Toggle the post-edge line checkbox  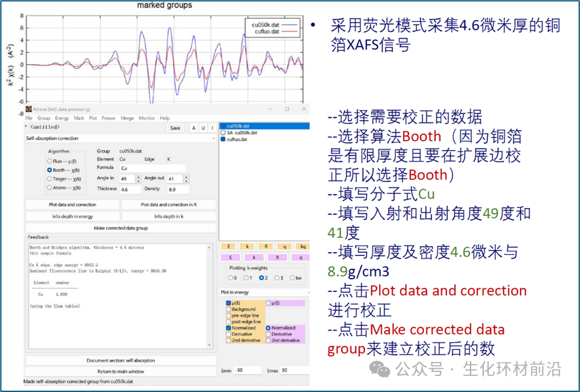click(x=228, y=322)
